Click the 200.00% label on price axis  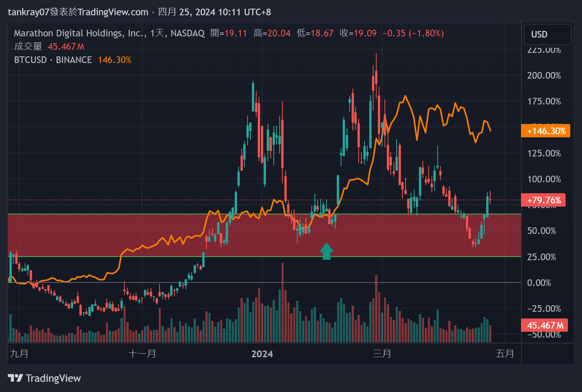544,75
